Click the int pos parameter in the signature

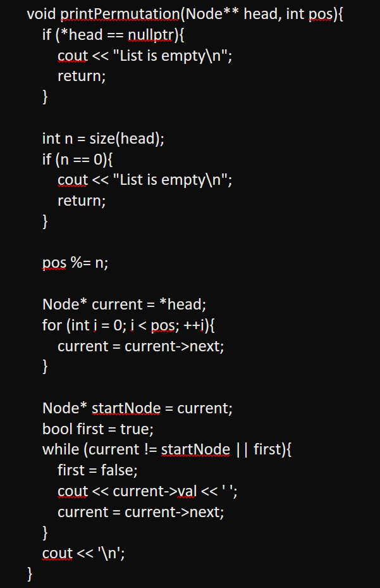309,15
